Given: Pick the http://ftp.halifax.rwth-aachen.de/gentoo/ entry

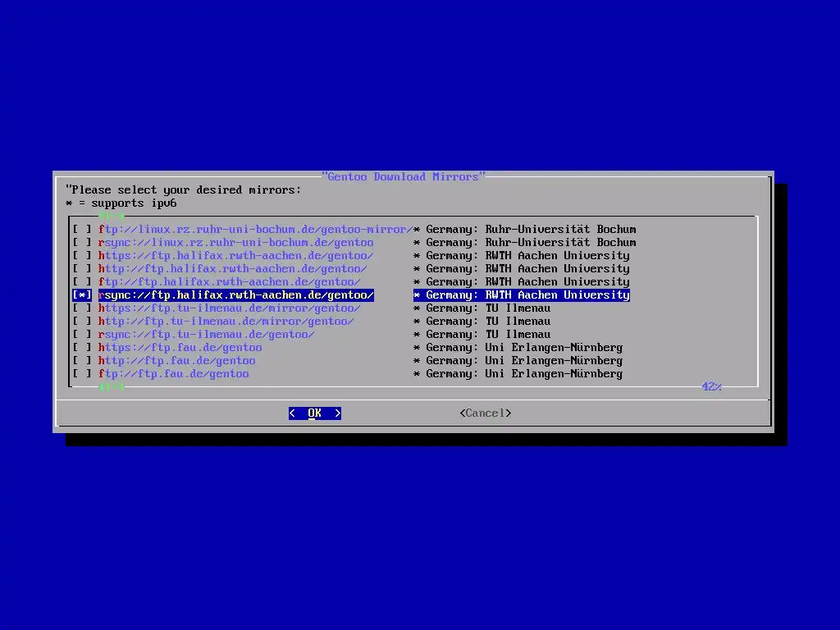Looking at the screenshot, I should 232,269.
